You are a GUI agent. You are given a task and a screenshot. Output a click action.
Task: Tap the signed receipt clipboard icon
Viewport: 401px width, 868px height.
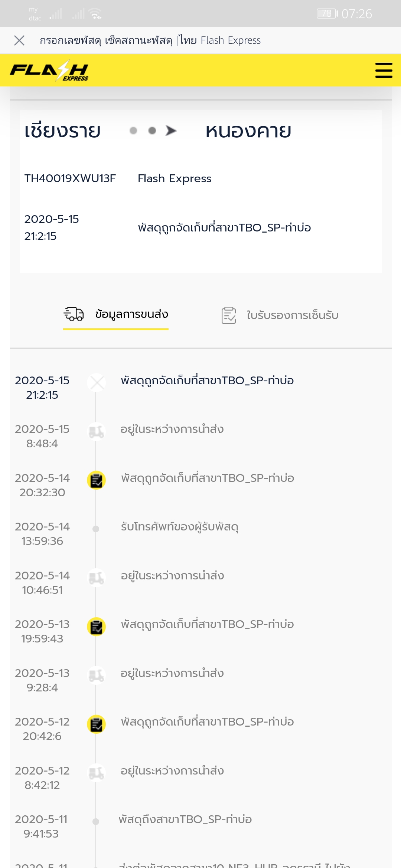pos(229,315)
